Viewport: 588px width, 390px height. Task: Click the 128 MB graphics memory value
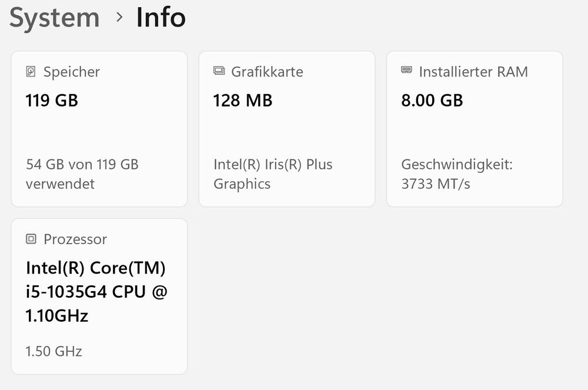click(243, 101)
